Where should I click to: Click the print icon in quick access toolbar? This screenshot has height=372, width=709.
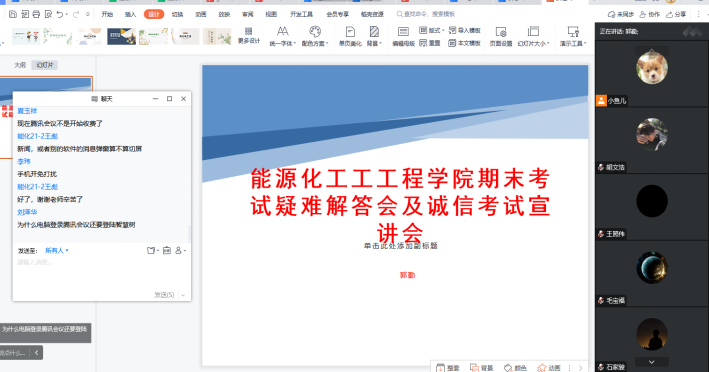tap(36, 14)
